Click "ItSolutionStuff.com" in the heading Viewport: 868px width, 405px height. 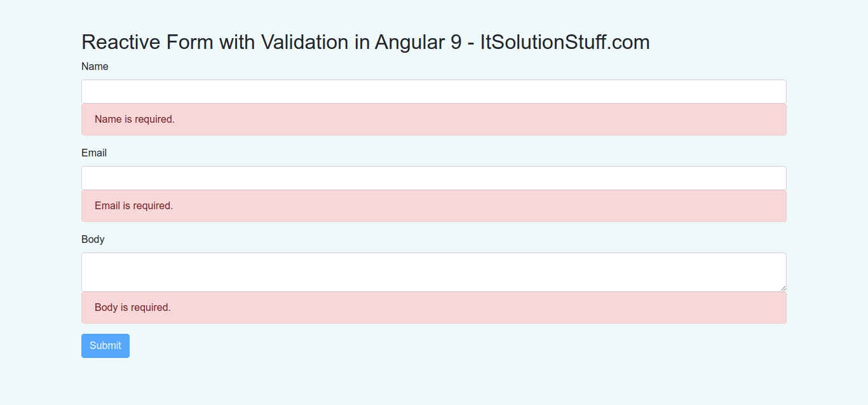[x=565, y=43]
